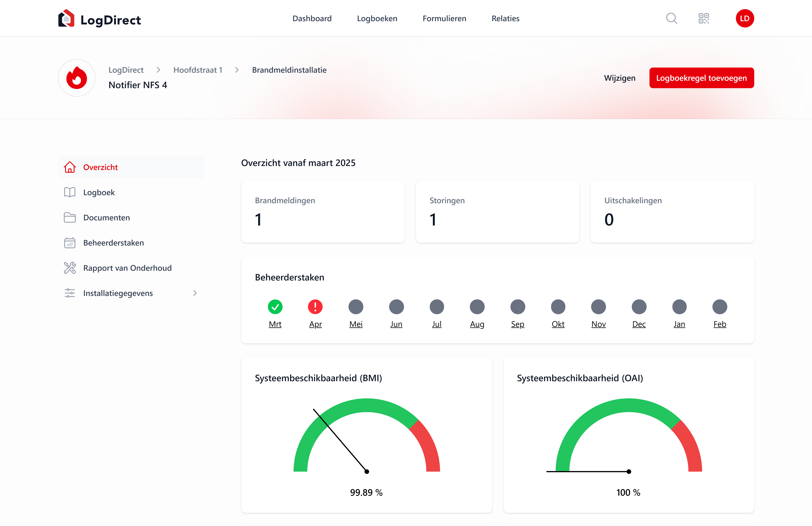The image size is (812, 526).
Task: Click the Logboek book icon
Action: pos(70,192)
